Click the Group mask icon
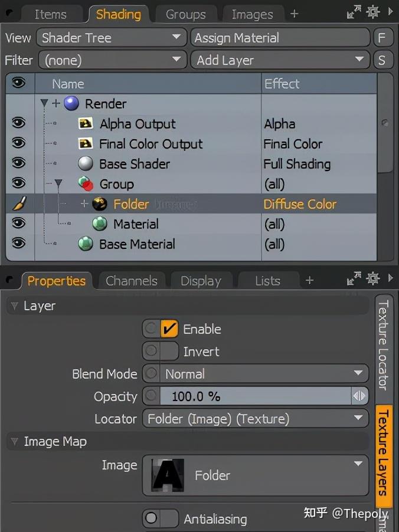399x532 pixels. [86, 184]
